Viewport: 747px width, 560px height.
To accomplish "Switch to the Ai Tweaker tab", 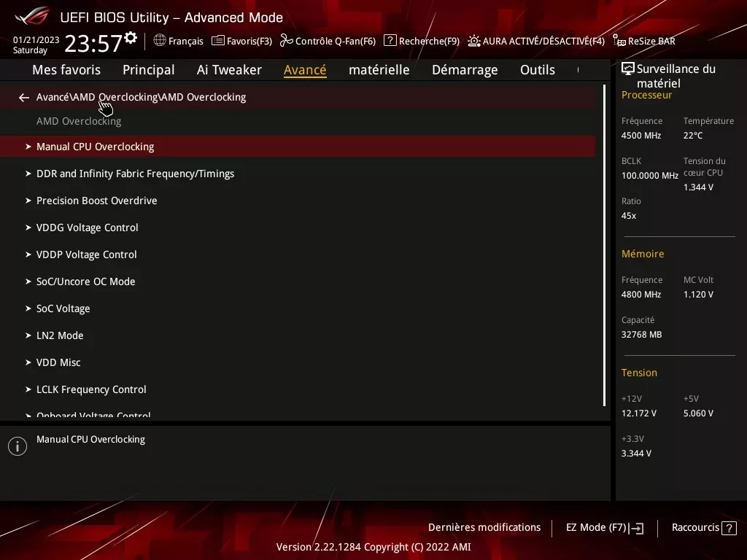I will pyautogui.click(x=229, y=70).
